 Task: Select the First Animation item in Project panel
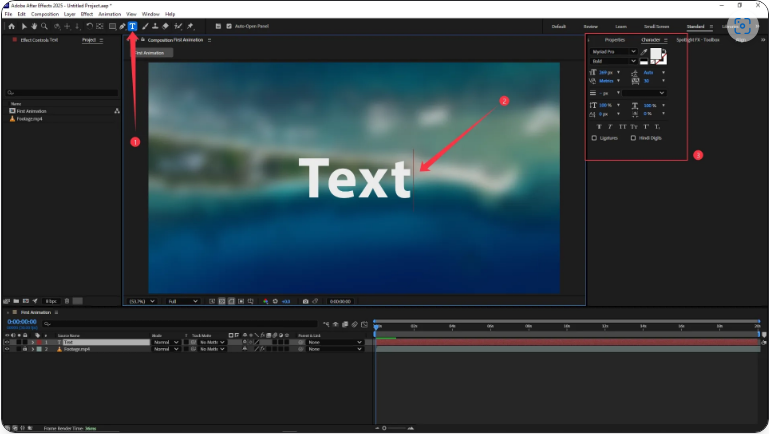(31, 111)
